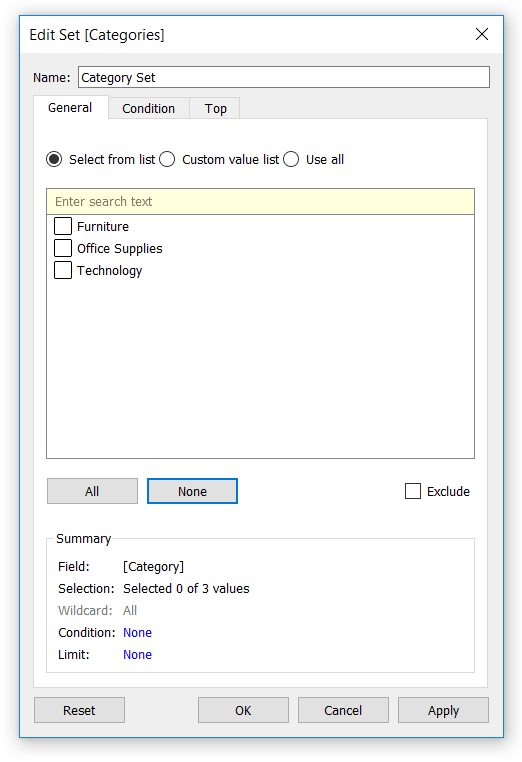522x762 pixels.
Task: Enable the Exclude checkbox
Action: [413, 491]
